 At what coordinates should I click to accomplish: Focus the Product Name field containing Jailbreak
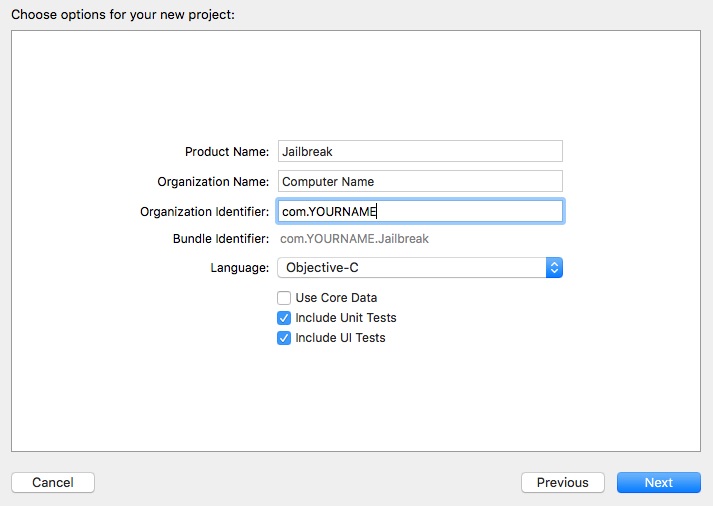pyautogui.click(x=420, y=151)
